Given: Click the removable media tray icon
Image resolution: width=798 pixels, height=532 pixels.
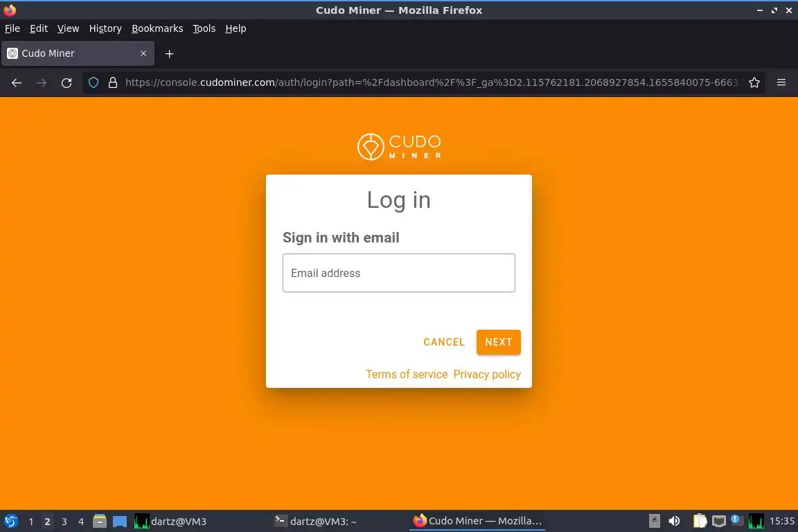Looking at the screenshot, I should [x=655, y=522].
